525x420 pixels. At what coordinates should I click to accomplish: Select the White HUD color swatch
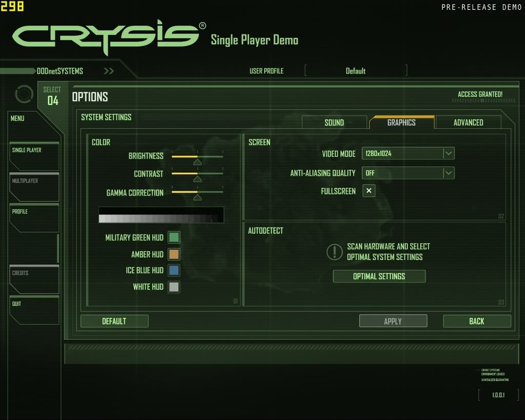click(174, 287)
